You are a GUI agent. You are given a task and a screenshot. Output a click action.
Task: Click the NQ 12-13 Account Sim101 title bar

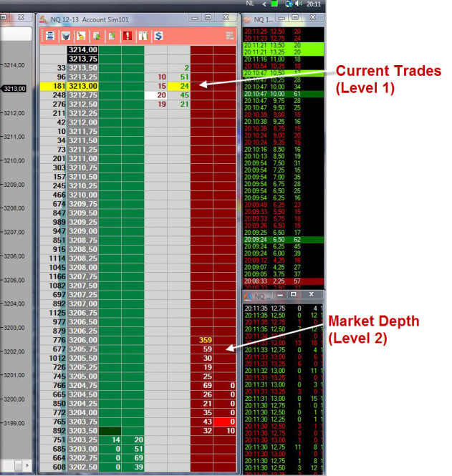pyautogui.click(x=107, y=18)
